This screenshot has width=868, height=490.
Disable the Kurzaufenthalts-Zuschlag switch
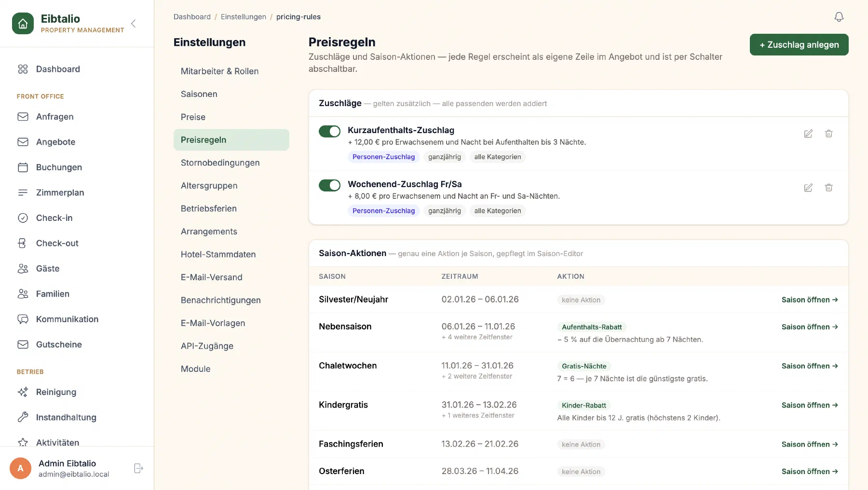click(x=329, y=131)
